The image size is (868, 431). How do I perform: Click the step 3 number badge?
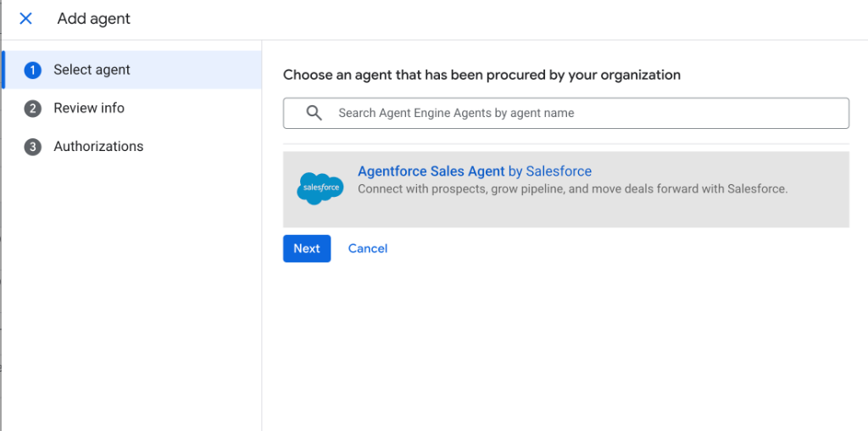point(33,147)
